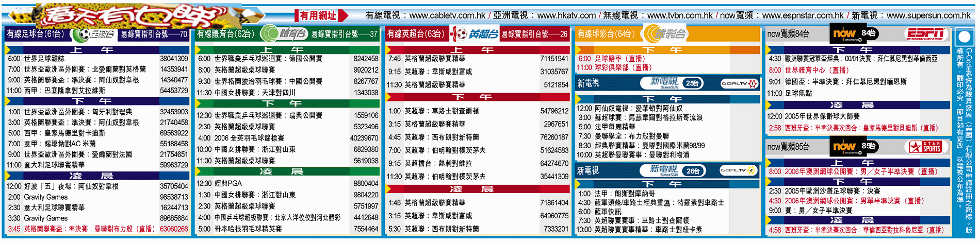Click the 1:00 匈牙利對瑞典 row

coord(98,112)
